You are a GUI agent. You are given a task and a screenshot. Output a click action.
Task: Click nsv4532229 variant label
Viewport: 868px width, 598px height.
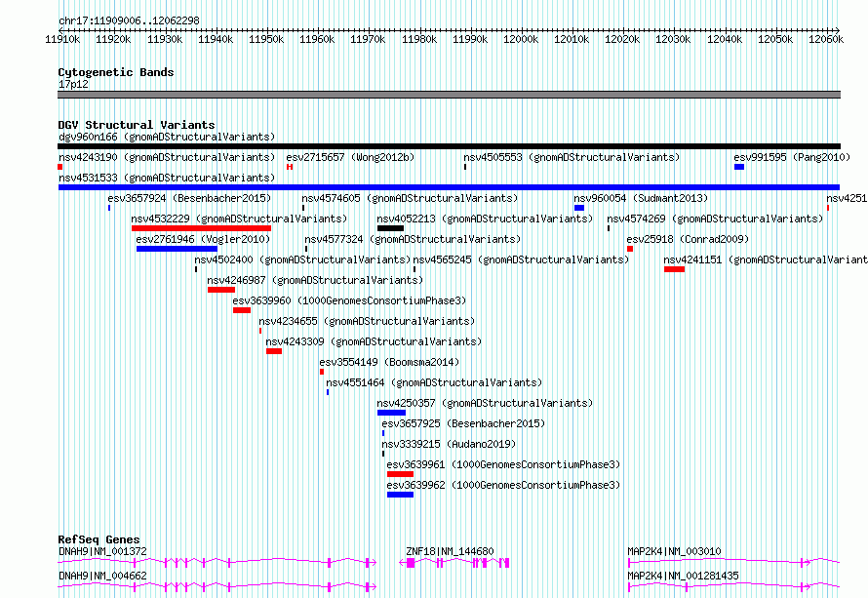point(239,219)
